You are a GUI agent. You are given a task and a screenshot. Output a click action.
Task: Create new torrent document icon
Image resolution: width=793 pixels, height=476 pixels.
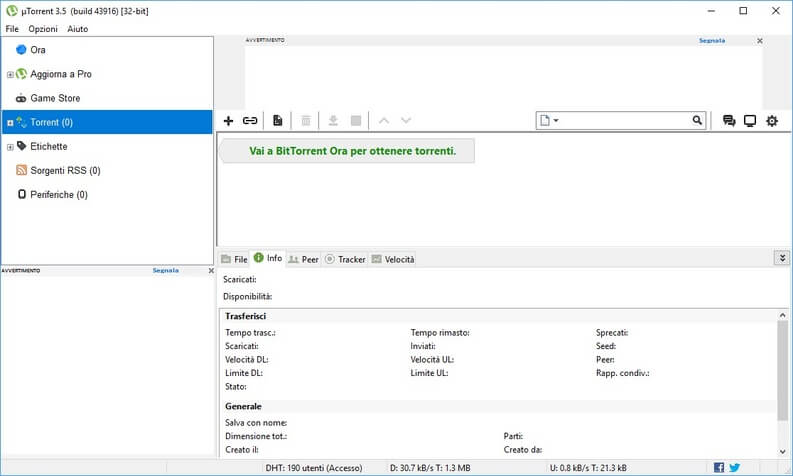[x=278, y=120]
